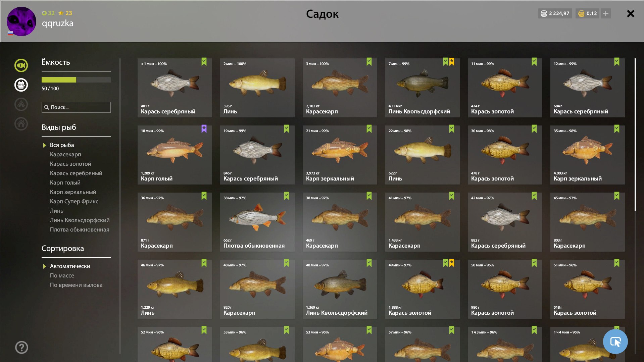Sort by По времени вылова
644x362 pixels.
(76, 285)
